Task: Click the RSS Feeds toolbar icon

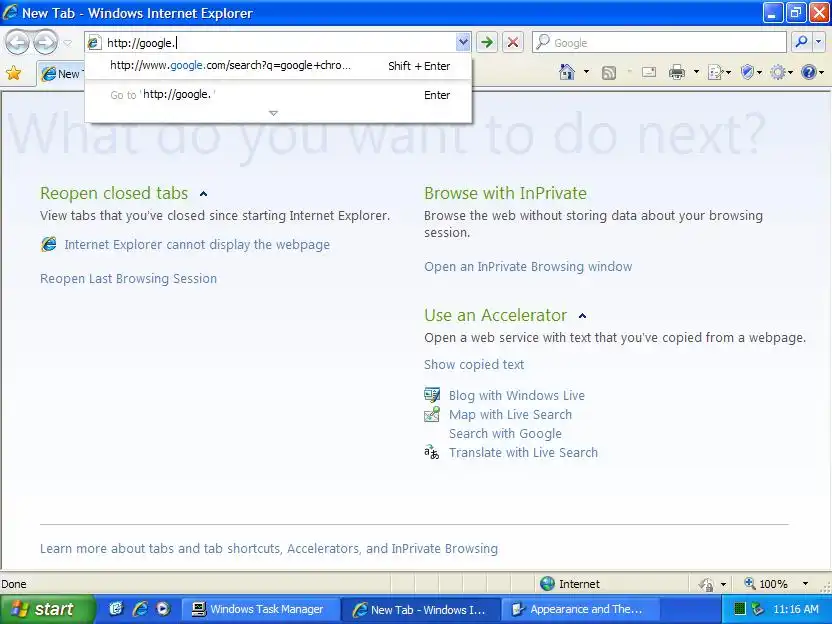Action: point(609,73)
